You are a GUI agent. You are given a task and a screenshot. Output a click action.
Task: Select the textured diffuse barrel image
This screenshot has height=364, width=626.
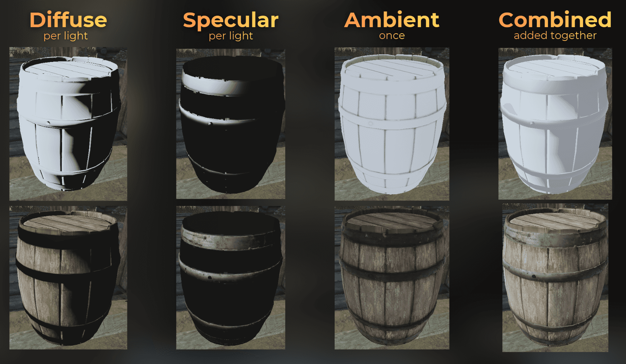(x=68, y=278)
